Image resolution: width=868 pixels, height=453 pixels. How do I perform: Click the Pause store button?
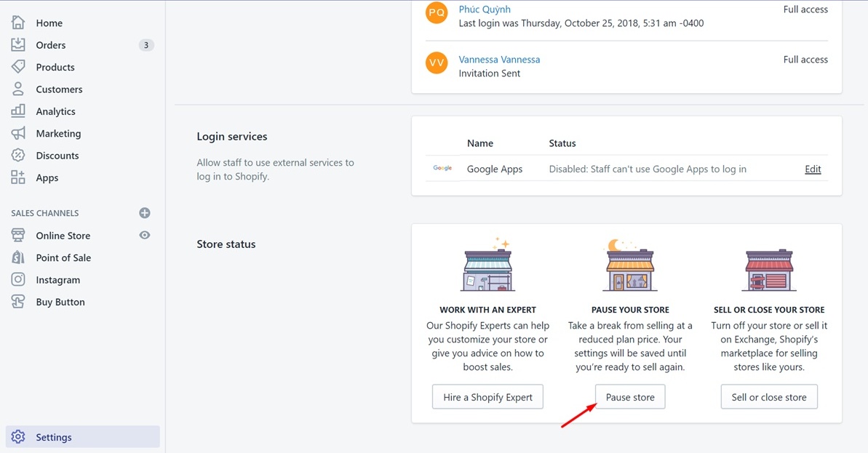coord(630,397)
